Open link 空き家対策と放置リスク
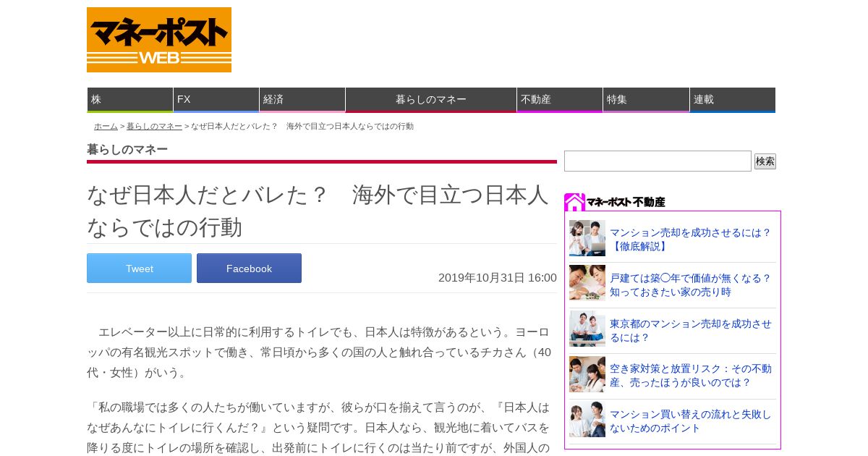 coord(691,375)
